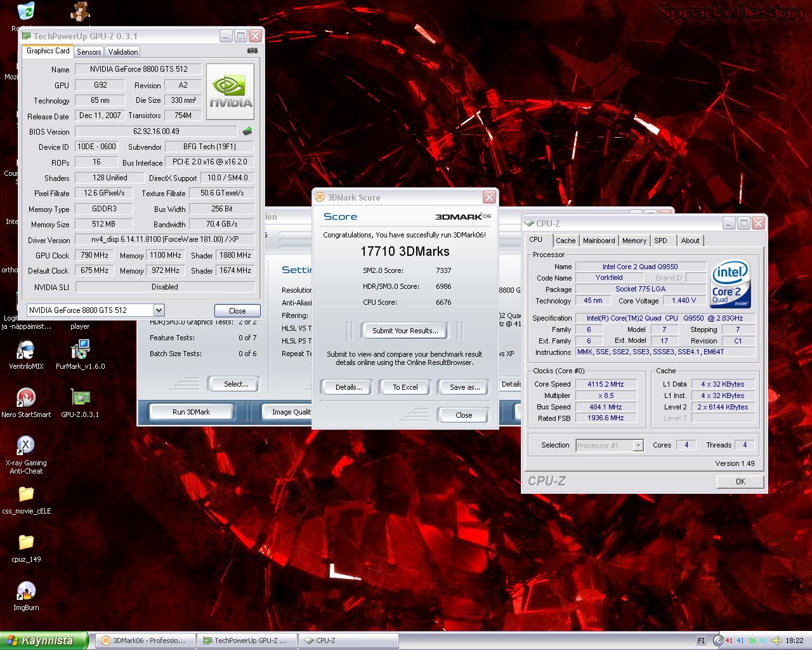The height and width of the screenshot is (650, 812).
Task: Click the GPU-Z title bar icon
Action: tap(27, 36)
